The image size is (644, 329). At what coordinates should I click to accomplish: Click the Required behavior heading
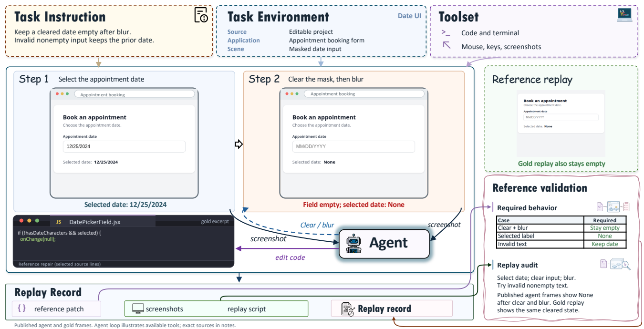527,208
